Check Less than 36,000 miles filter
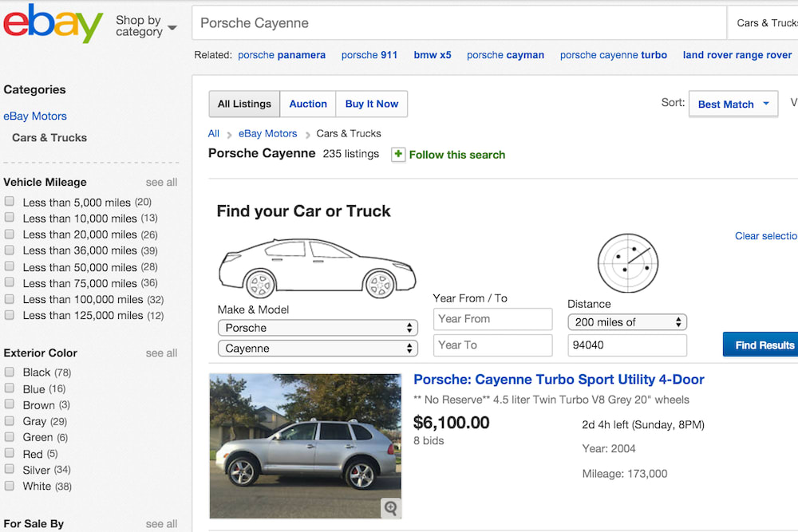This screenshot has height=532, width=798. [9, 250]
